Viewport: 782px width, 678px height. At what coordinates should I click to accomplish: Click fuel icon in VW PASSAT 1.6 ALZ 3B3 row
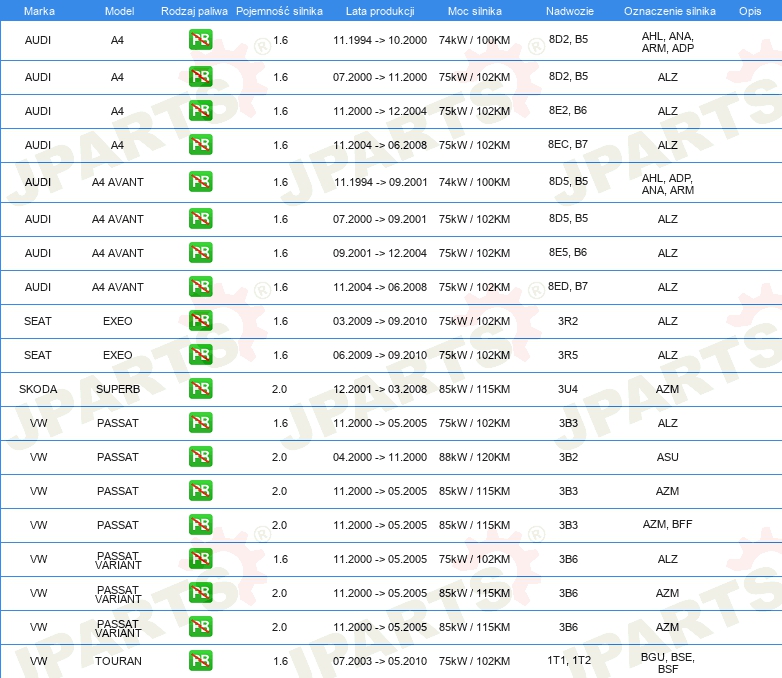(x=200, y=422)
